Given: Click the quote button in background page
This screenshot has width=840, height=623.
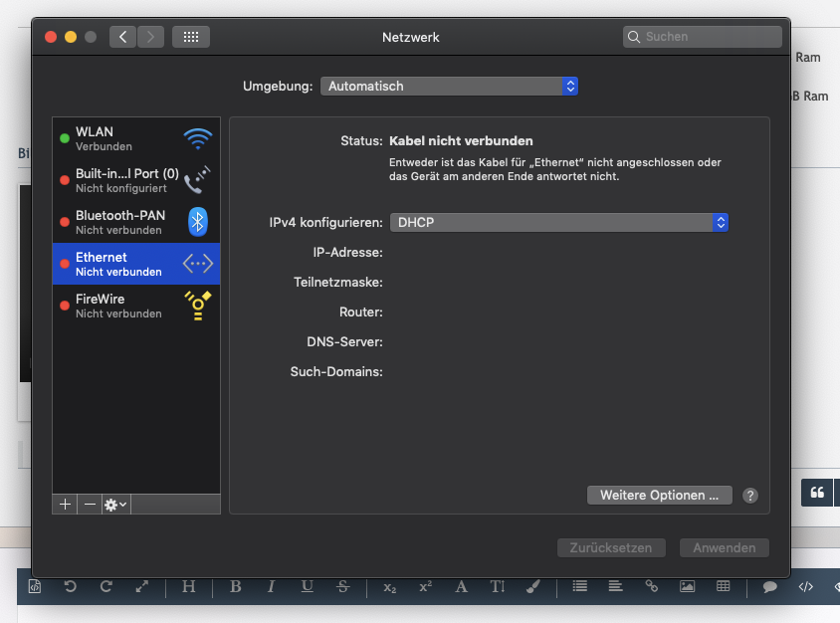Looking at the screenshot, I should (817, 493).
